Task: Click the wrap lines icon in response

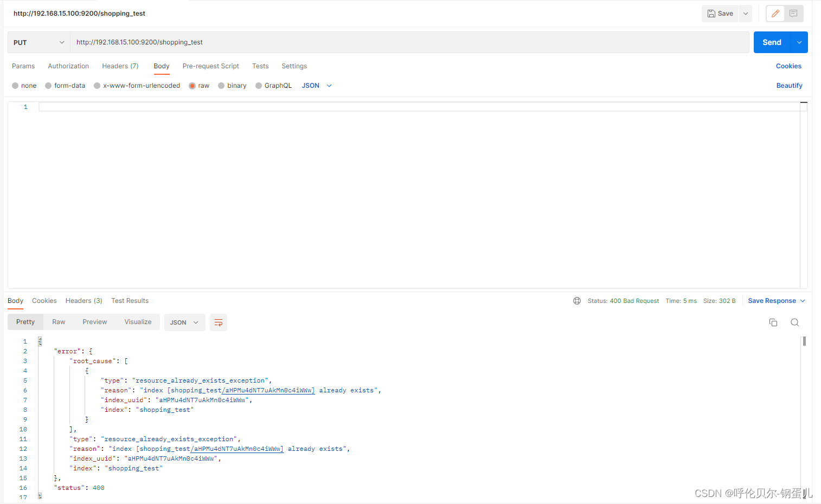Action: [x=219, y=322]
